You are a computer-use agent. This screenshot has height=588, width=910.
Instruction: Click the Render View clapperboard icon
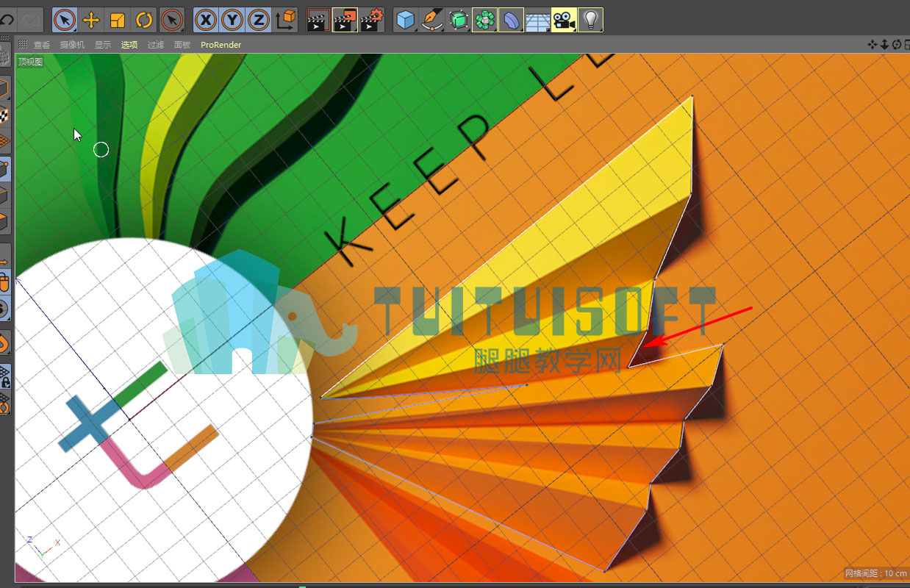tap(318, 20)
